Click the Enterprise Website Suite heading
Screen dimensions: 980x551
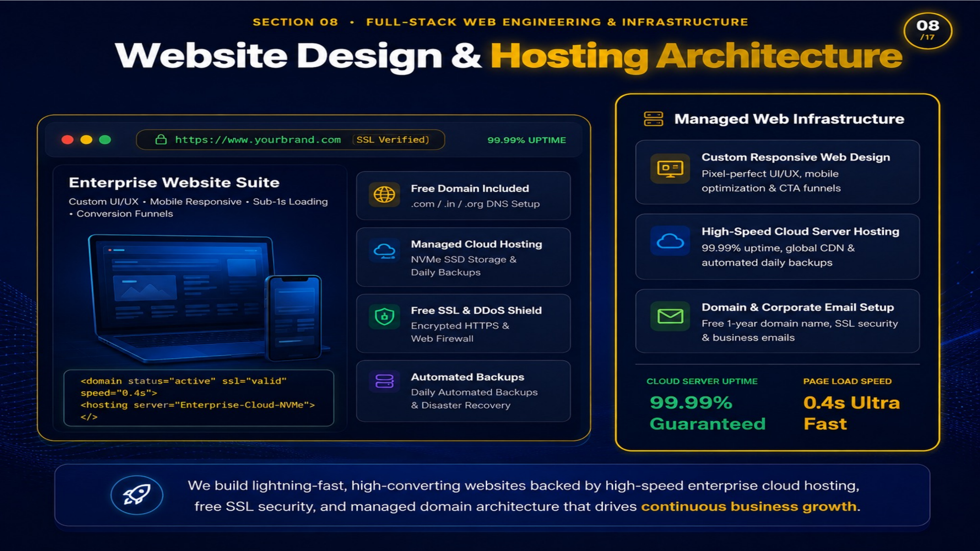[174, 183]
